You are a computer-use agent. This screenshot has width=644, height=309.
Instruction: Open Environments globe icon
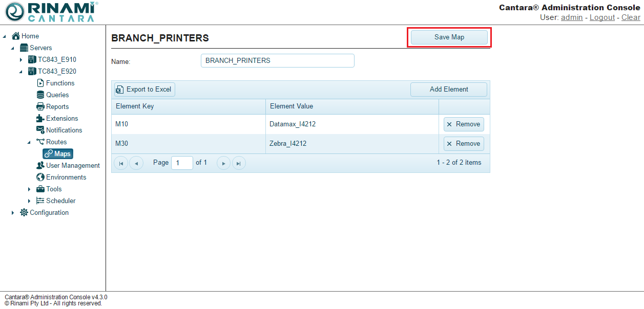(40, 177)
